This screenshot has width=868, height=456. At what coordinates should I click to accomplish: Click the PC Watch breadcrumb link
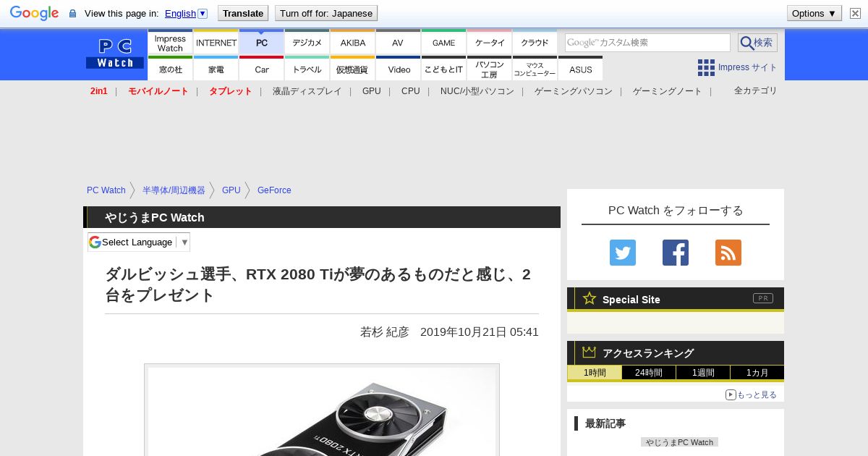(x=106, y=190)
